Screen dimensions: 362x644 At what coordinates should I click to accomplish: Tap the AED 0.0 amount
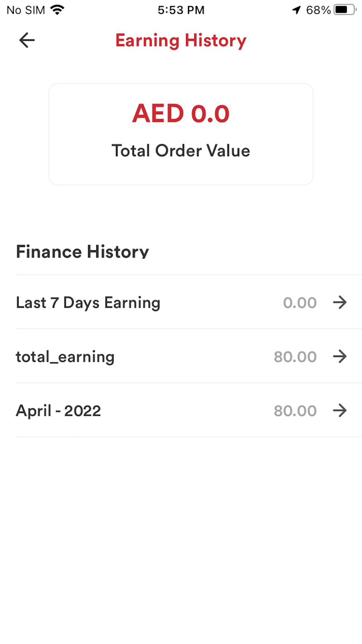coord(181,113)
